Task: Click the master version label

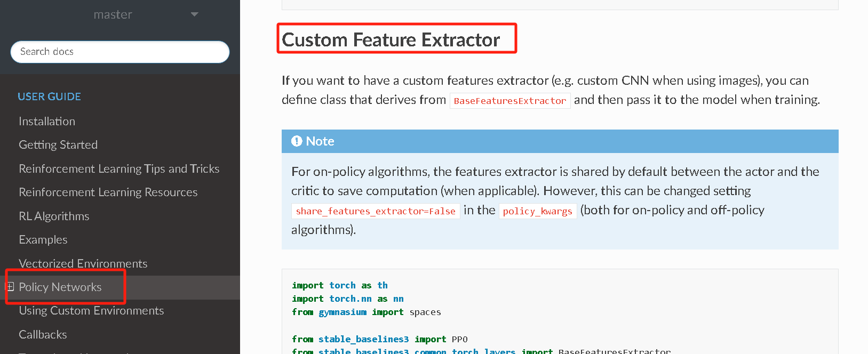Action: (x=113, y=14)
